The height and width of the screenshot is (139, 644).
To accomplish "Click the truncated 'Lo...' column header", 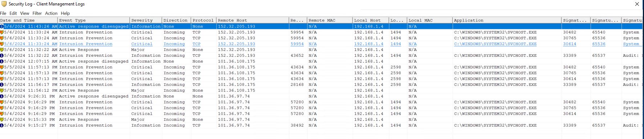I will point(398,20).
